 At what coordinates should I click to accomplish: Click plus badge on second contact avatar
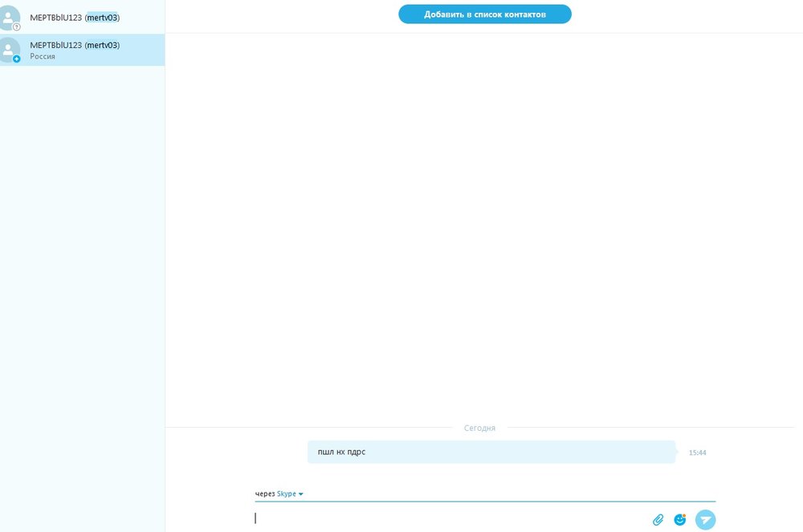pyautogui.click(x=17, y=59)
